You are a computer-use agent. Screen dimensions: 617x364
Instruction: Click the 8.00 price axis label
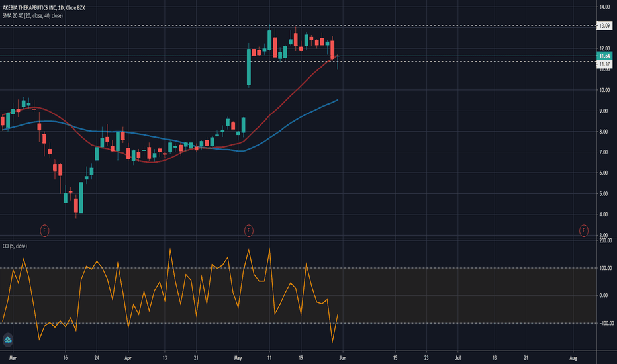604,132
